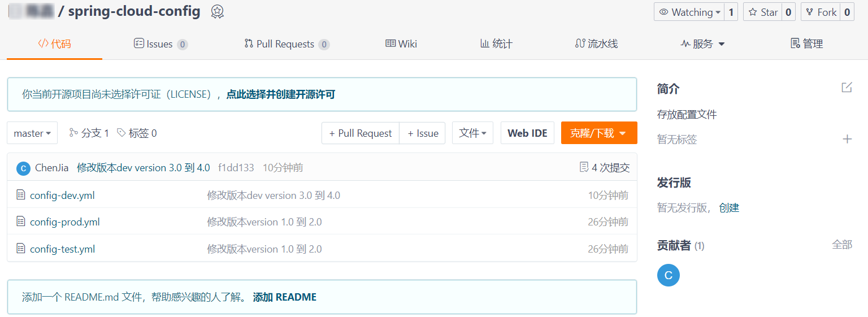Open the 克隆/下载 dropdown button
868x317 pixels.
pyautogui.click(x=599, y=133)
